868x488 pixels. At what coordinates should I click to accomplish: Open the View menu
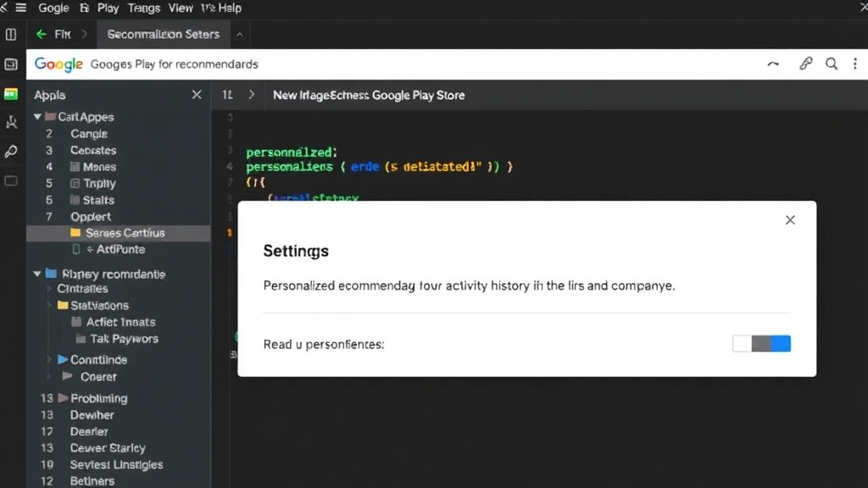[x=181, y=8]
